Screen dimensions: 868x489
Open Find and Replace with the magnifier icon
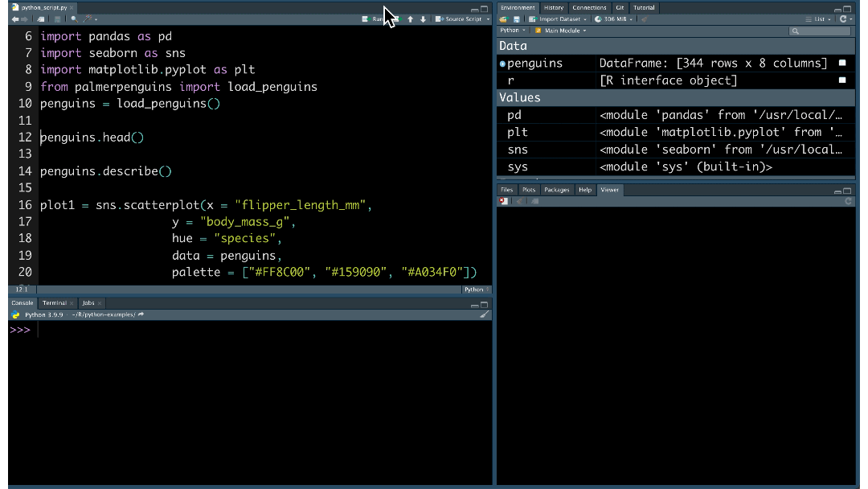pos(75,19)
